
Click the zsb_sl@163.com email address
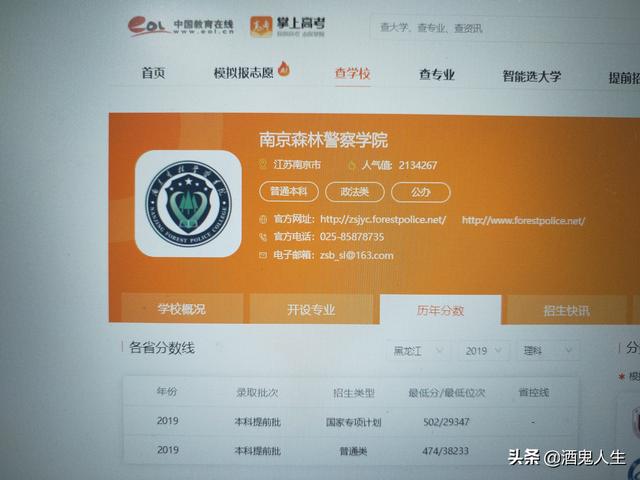[x=357, y=256]
